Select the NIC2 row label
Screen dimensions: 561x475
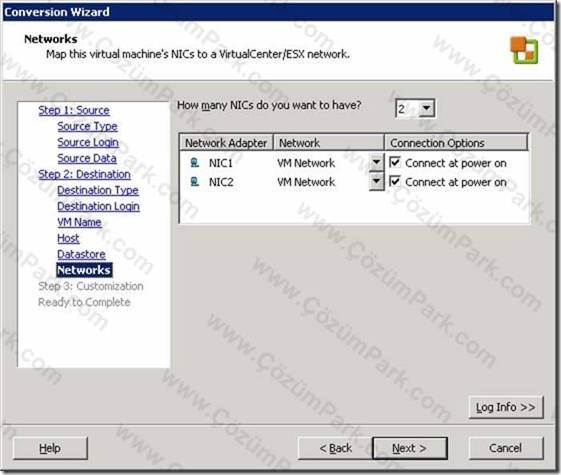(x=221, y=182)
